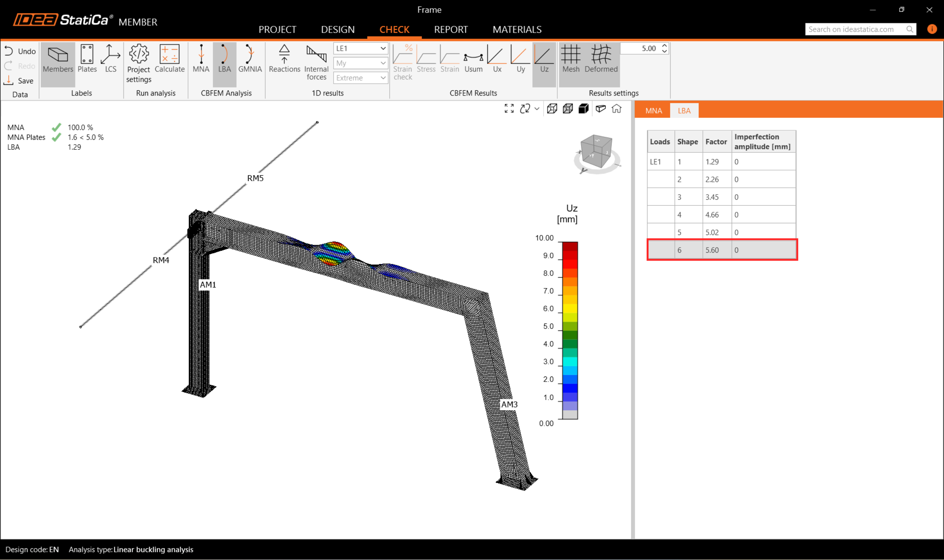Open the MNA results tab
Viewport: 944px width, 560px height.
(x=653, y=111)
